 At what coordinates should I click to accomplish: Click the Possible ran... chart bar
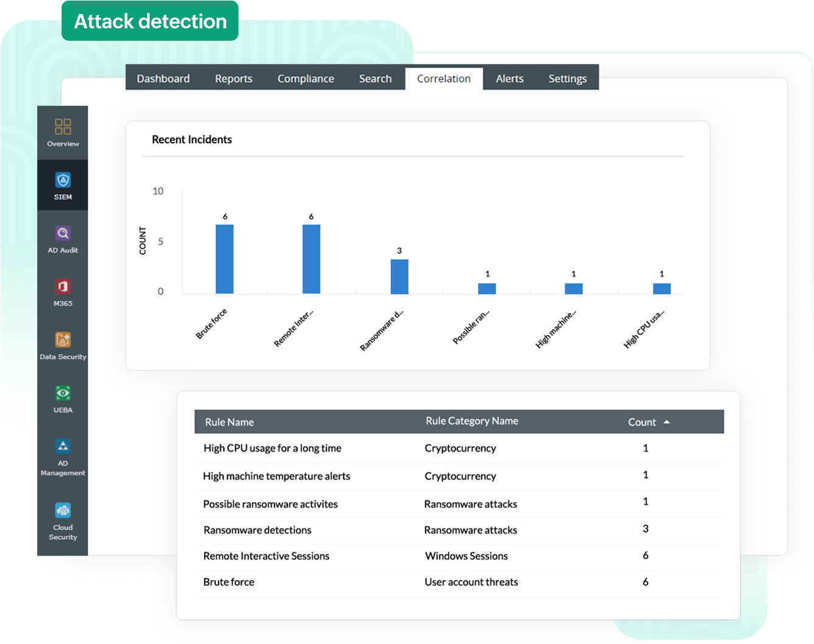coord(487,288)
